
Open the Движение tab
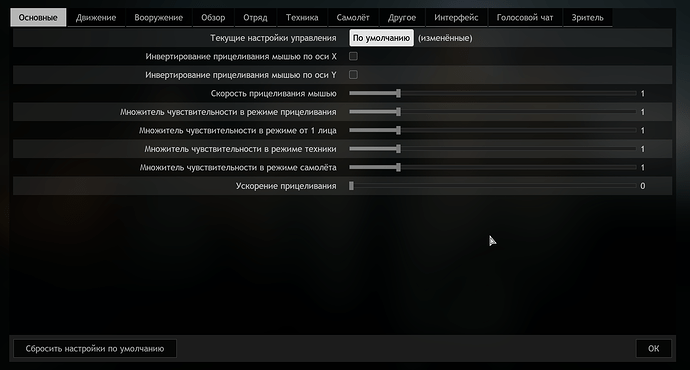click(x=96, y=18)
